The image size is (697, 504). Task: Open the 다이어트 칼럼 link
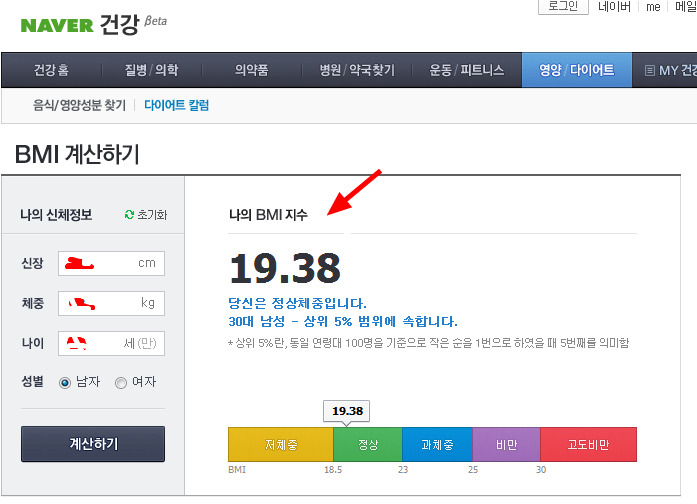pyautogui.click(x=176, y=105)
